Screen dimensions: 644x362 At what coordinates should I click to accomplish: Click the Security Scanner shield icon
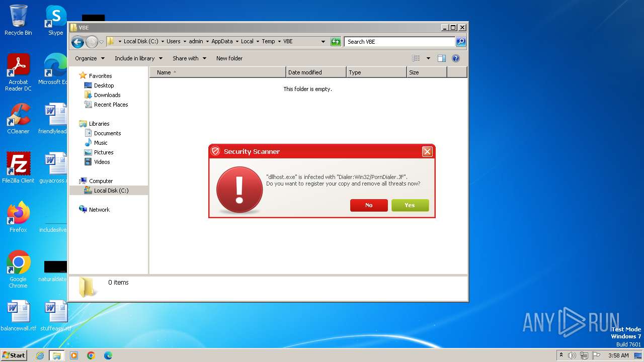coord(216,151)
